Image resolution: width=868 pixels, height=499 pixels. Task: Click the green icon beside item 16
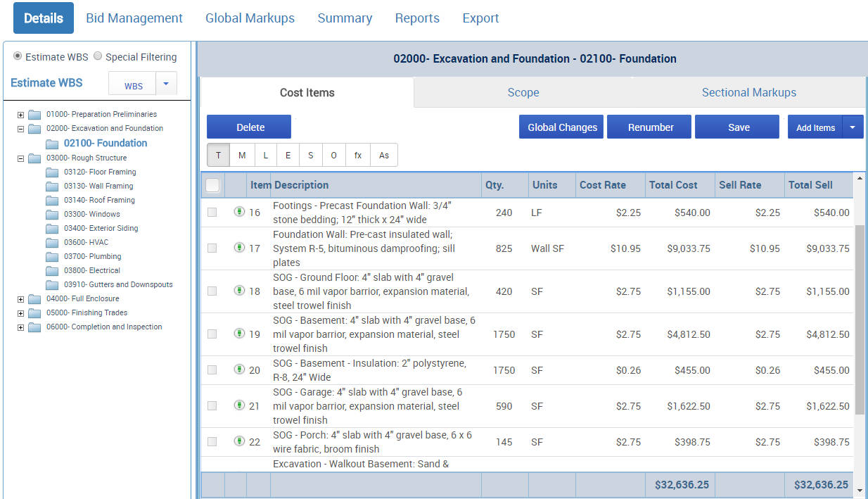click(x=239, y=212)
